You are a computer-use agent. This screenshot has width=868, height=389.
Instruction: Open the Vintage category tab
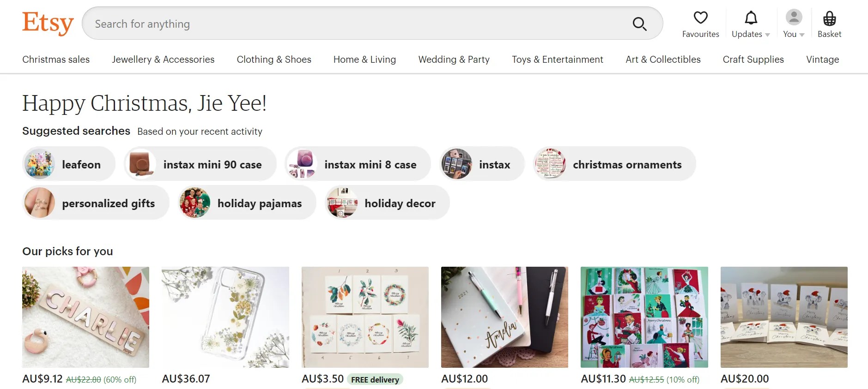tap(822, 59)
